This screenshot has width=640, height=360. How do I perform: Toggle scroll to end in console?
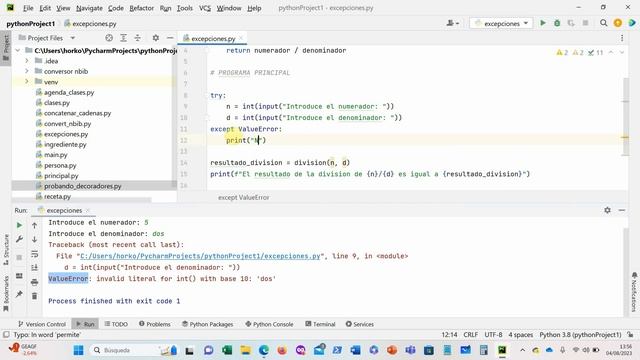[x=35, y=268]
